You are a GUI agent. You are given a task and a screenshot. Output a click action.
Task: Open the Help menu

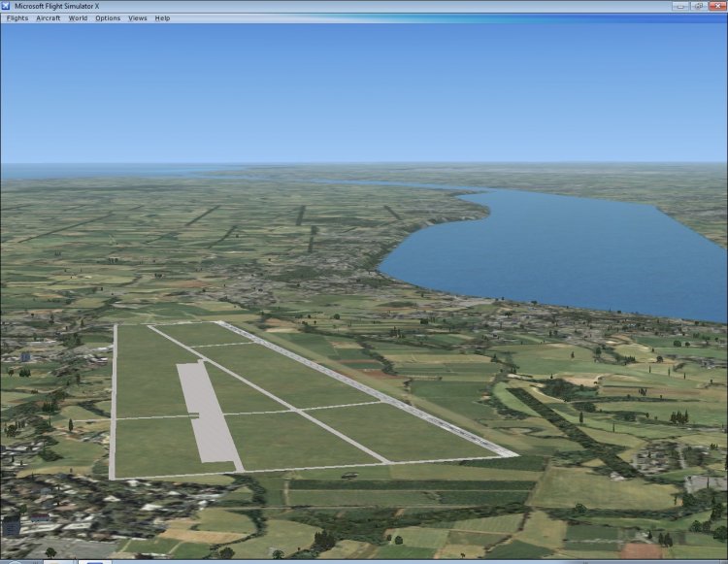pos(162,18)
